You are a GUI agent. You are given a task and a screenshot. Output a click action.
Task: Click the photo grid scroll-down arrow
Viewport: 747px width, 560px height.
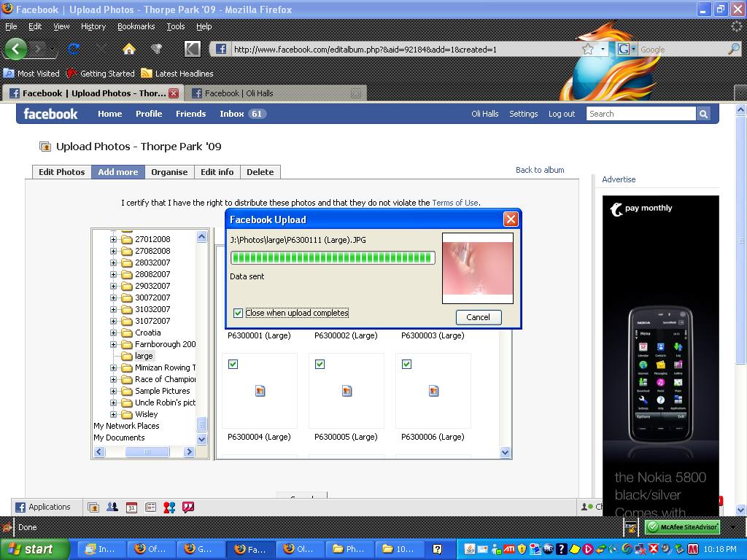tap(506, 453)
